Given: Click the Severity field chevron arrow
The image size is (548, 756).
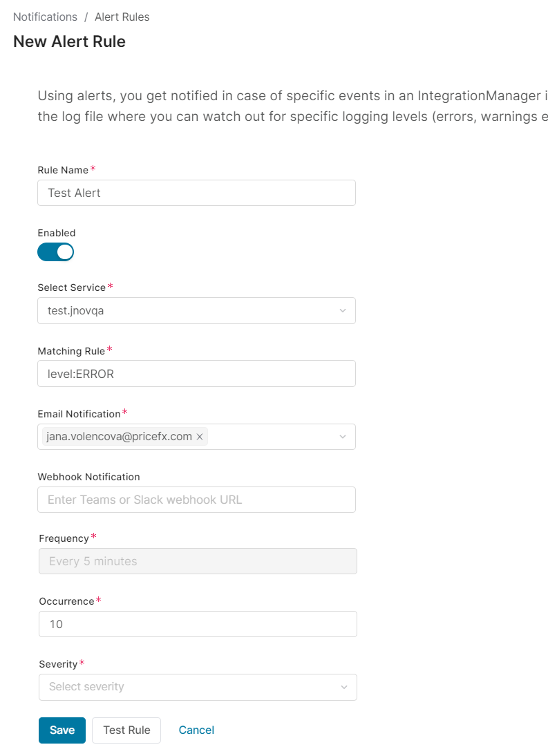Looking at the screenshot, I should pyautogui.click(x=343, y=687).
